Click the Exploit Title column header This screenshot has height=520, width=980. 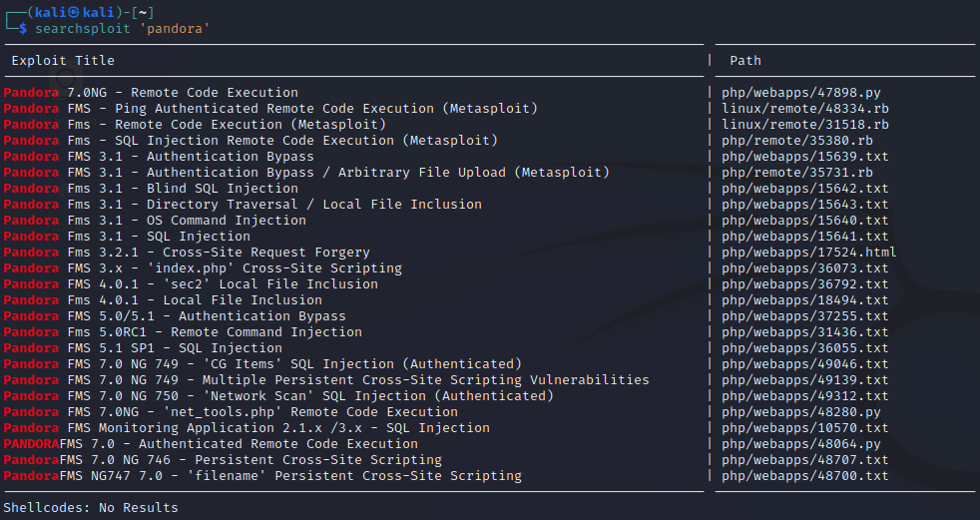point(63,61)
